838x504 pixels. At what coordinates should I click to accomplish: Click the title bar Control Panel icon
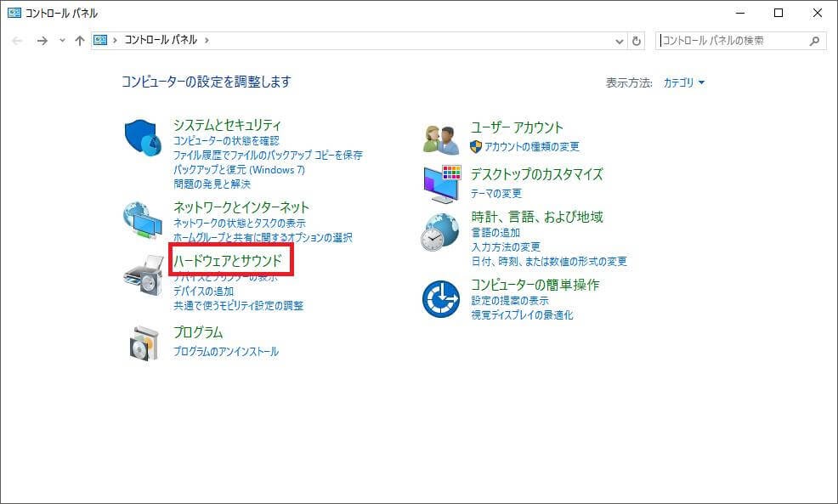click(x=14, y=13)
